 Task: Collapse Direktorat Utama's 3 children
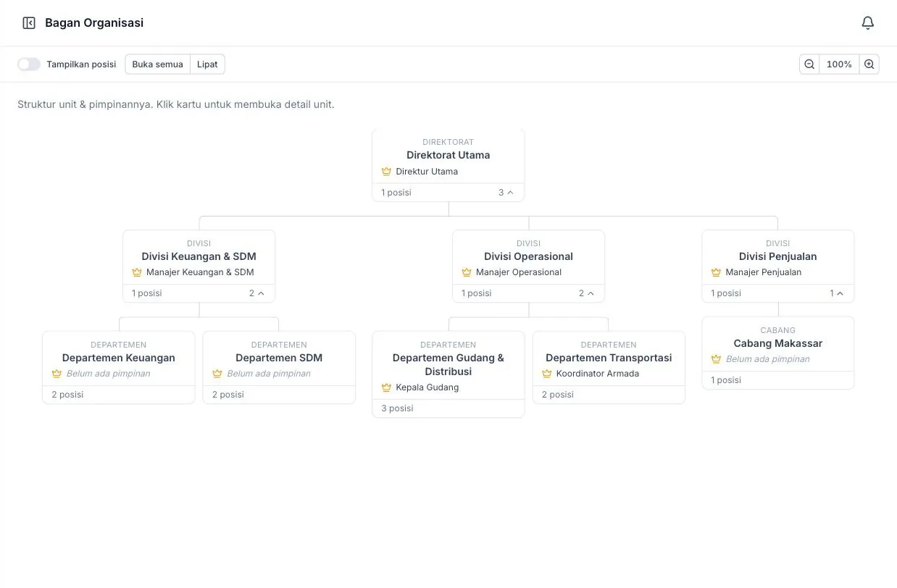[506, 193]
